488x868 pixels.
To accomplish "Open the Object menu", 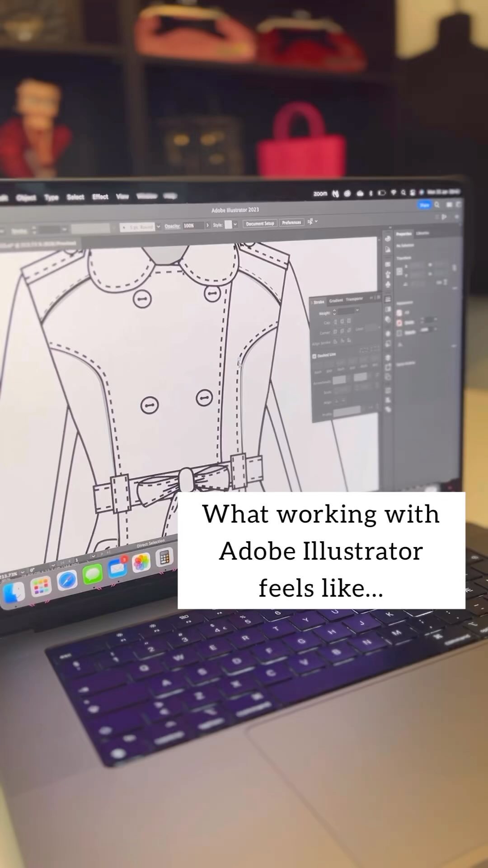I will (x=26, y=198).
